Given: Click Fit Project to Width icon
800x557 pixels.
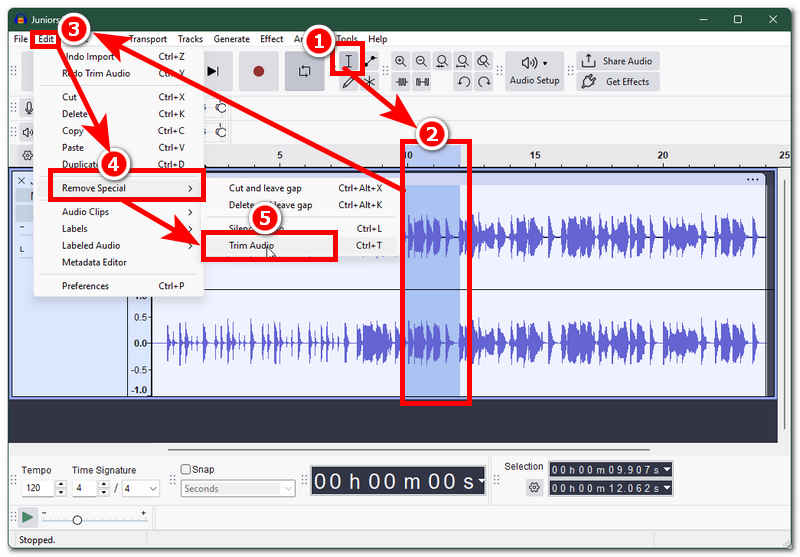Looking at the screenshot, I should coord(462,61).
